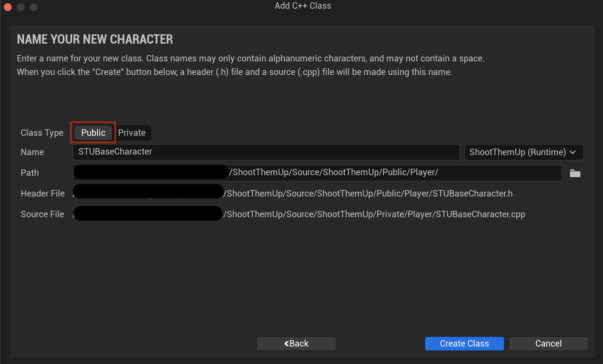This screenshot has height=364, width=603.
Task: Switch class type to Private
Action: click(132, 133)
